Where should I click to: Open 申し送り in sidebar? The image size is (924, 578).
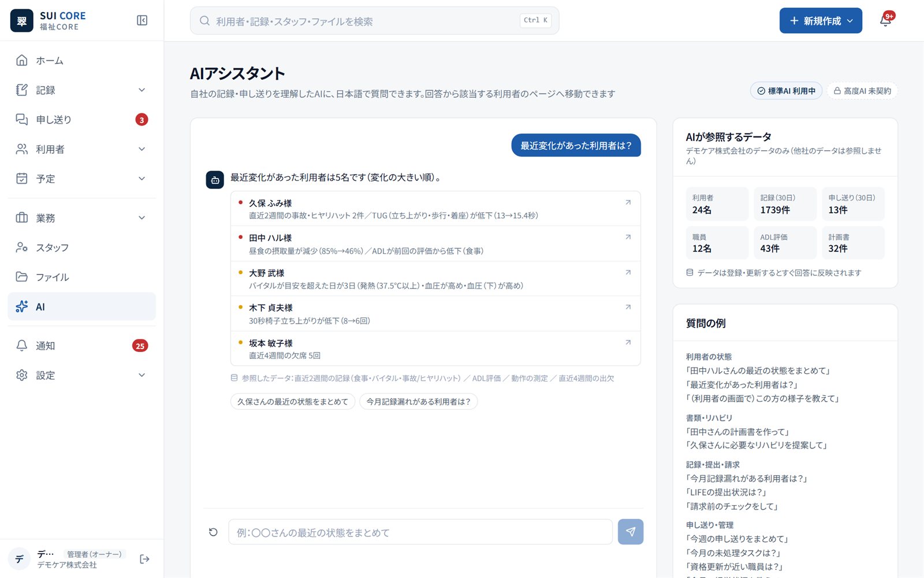82,120
